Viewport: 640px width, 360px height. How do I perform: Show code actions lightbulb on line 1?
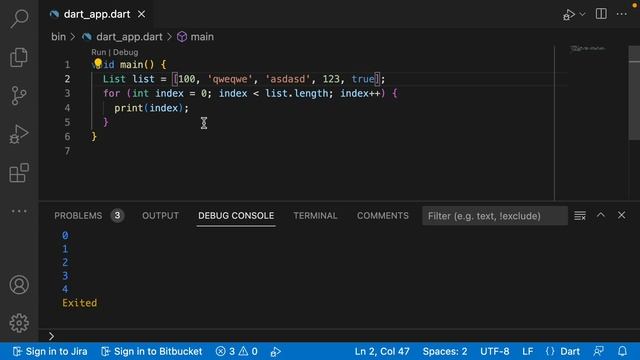(x=98, y=64)
